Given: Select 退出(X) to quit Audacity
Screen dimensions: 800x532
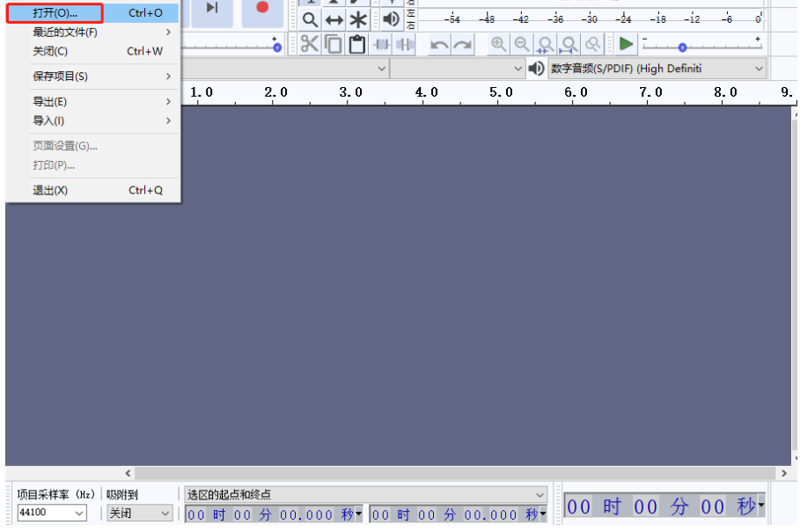Looking at the screenshot, I should [51, 190].
